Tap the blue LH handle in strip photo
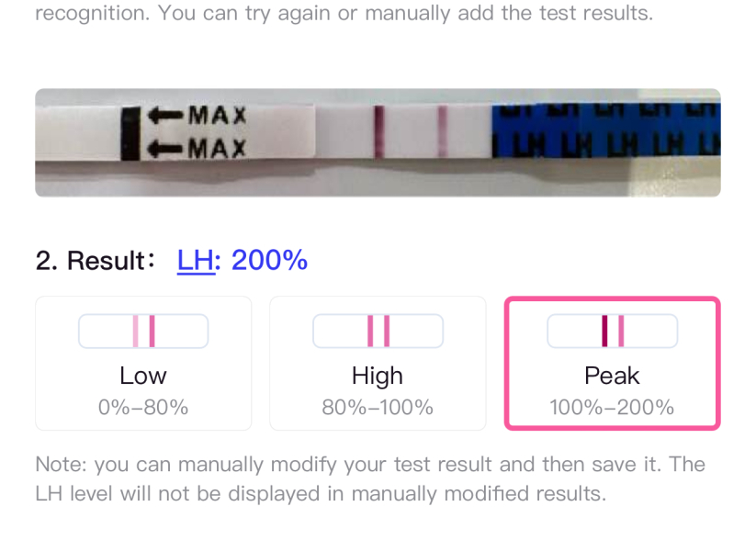Viewport: 756px width, 551px height. pos(604,133)
